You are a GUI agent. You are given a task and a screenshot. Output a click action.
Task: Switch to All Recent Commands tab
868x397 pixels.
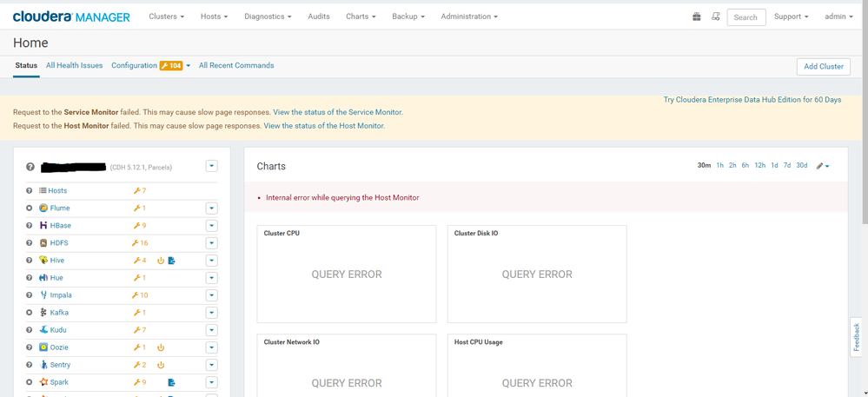click(236, 65)
